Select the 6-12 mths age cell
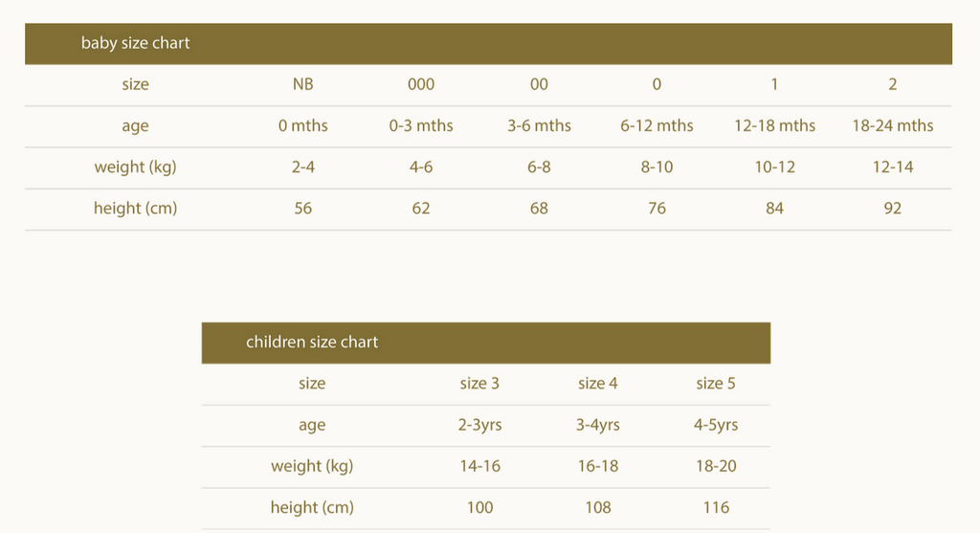Viewport: 980px width, 533px height. (657, 125)
